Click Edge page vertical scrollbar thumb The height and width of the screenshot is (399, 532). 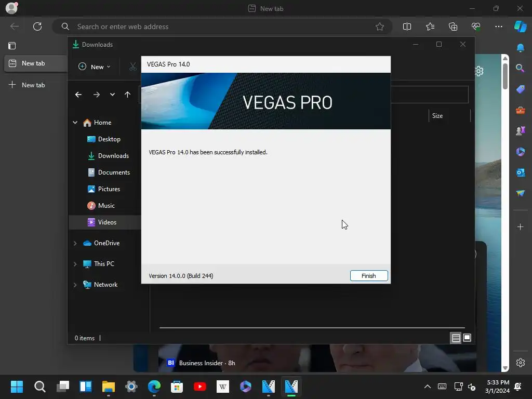coord(505,76)
